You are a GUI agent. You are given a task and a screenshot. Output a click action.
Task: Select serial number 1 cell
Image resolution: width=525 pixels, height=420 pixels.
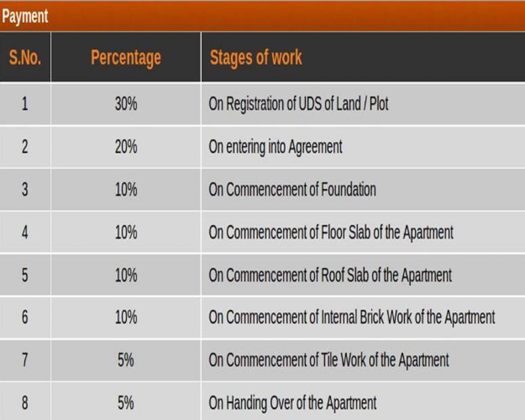25,104
